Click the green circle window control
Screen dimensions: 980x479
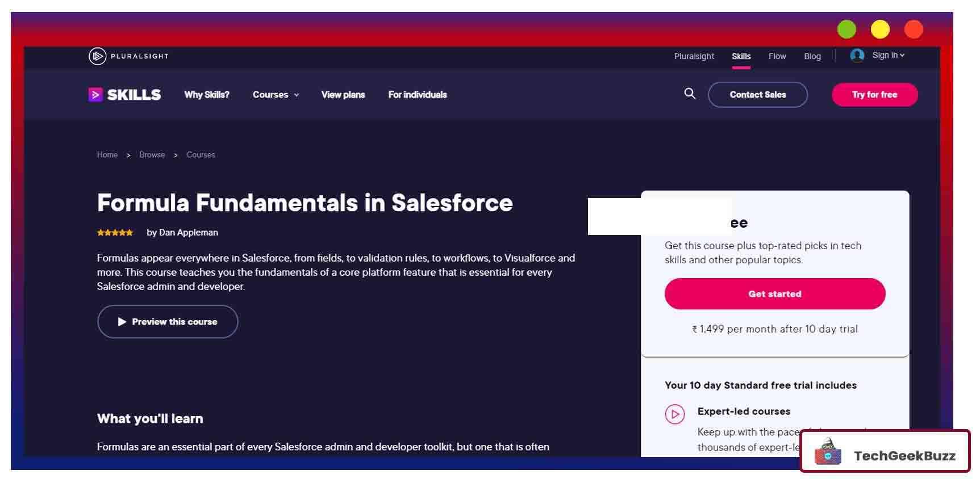[x=847, y=29]
